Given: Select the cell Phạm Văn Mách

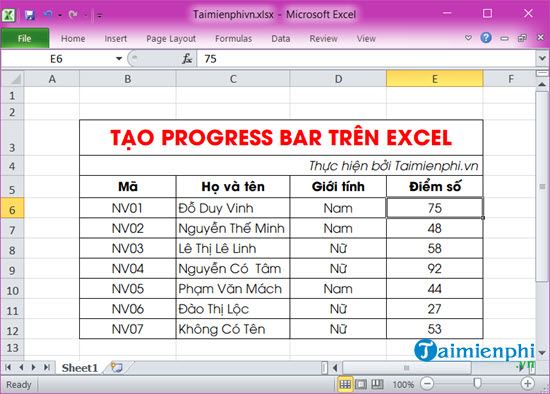Looking at the screenshot, I should [x=233, y=289].
